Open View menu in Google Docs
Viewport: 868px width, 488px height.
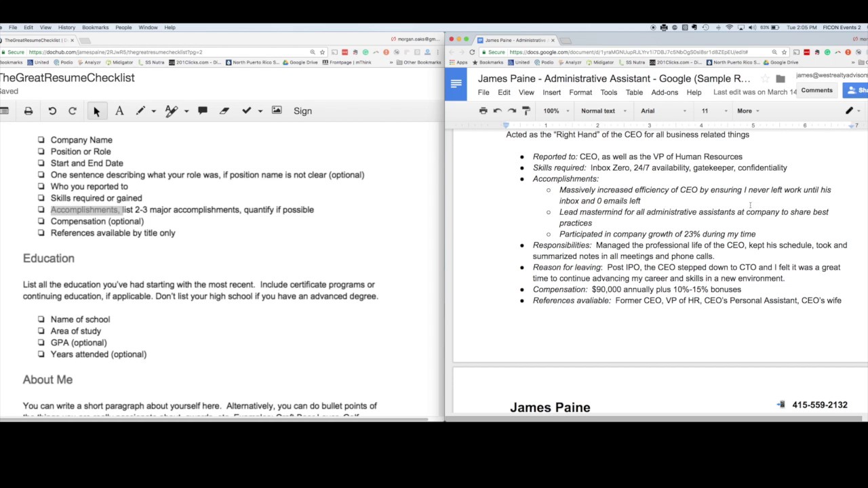(526, 93)
